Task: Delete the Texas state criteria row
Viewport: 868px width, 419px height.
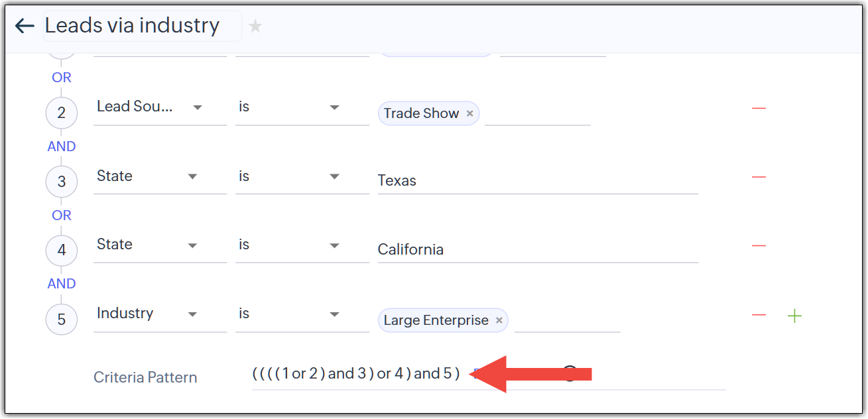Action: [x=759, y=177]
